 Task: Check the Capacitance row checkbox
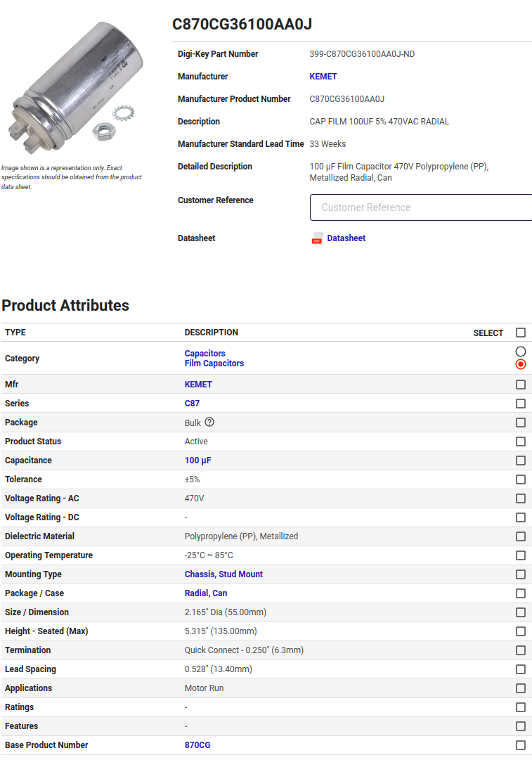[x=521, y=460]
